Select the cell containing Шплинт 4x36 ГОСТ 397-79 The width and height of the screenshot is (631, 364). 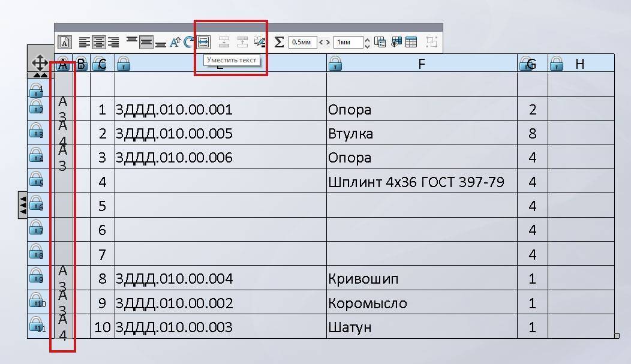coord(421,182)
